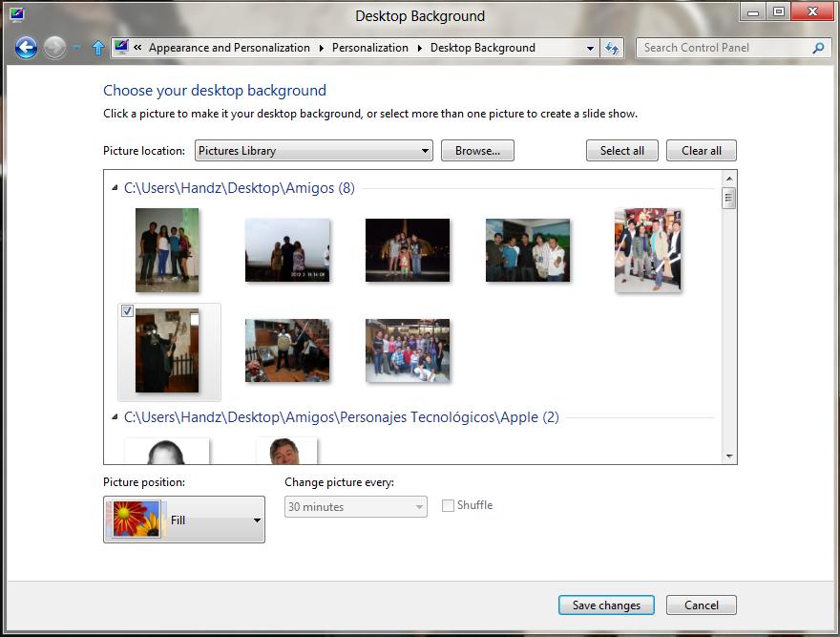Click the Browse... button
The width and height of the screenshot is (840, 637).
coord(477,151)
